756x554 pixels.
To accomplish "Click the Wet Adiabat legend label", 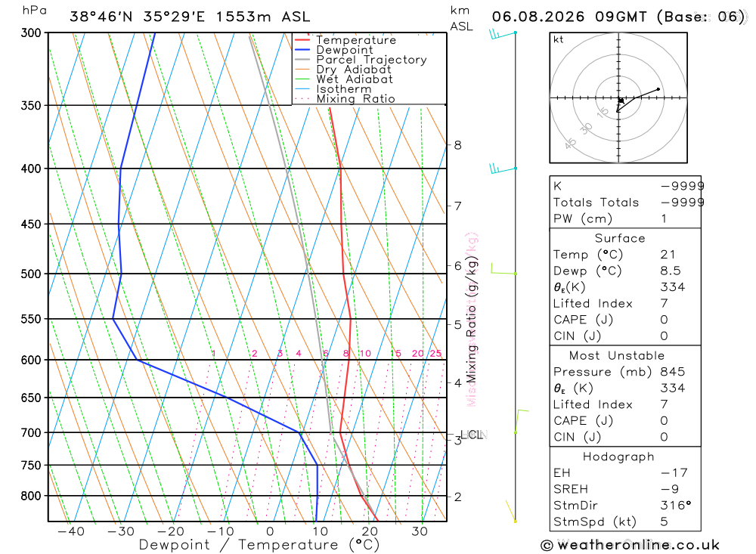I will [355, 79].
